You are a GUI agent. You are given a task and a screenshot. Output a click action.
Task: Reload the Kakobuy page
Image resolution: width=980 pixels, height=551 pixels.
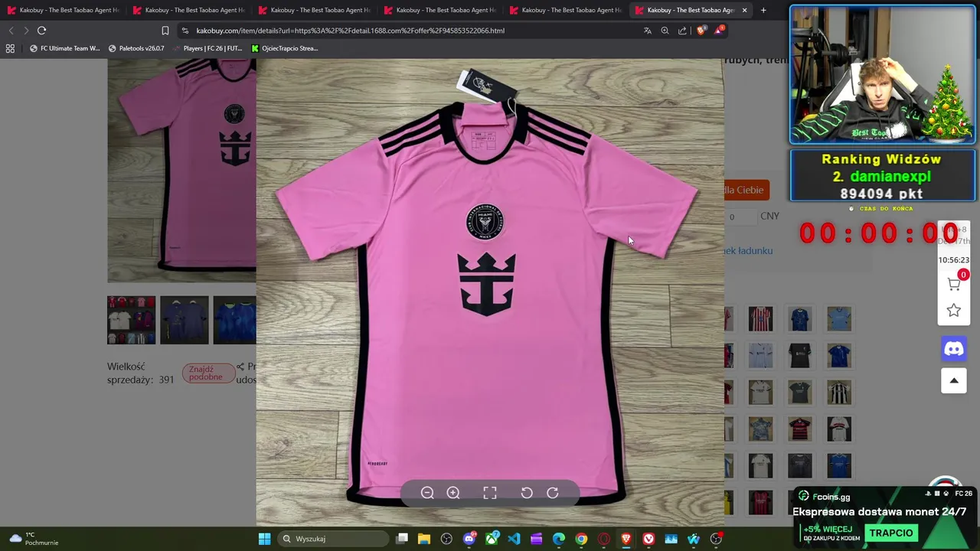coord(42,31)
